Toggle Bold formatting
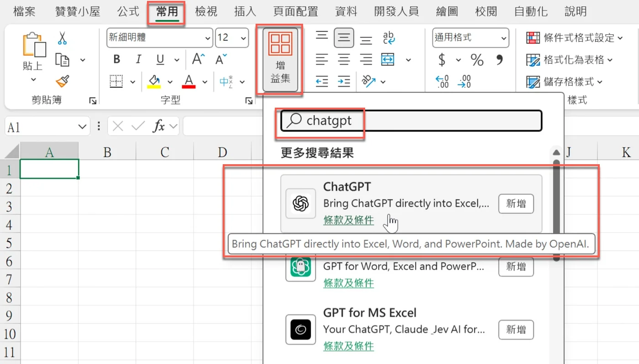 pos(117,59)
